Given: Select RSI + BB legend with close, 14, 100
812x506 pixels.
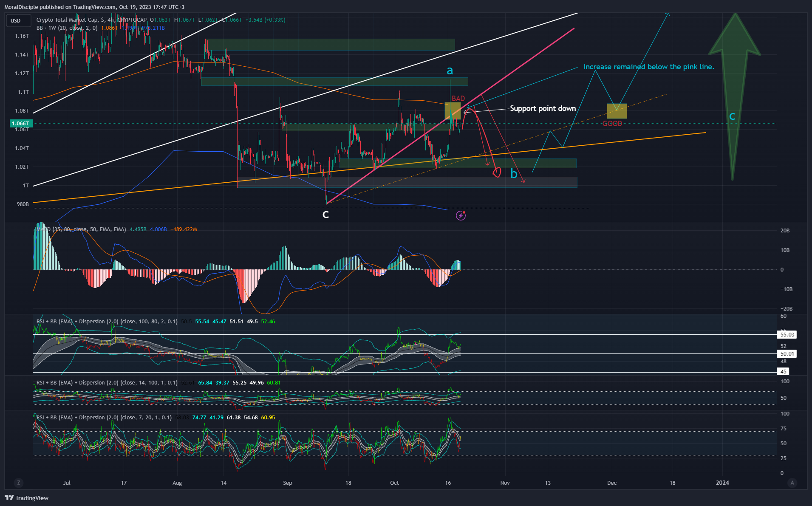Looking at the screenshot, I should click(107, 383).
